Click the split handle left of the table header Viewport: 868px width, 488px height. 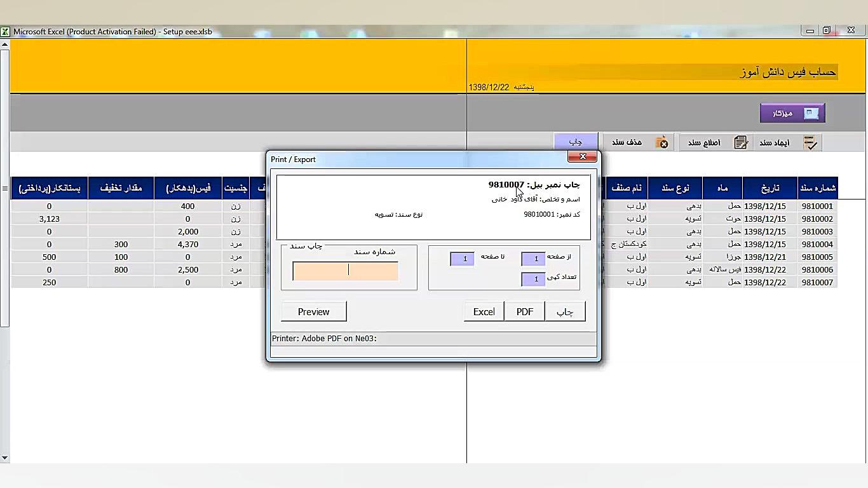5,188
